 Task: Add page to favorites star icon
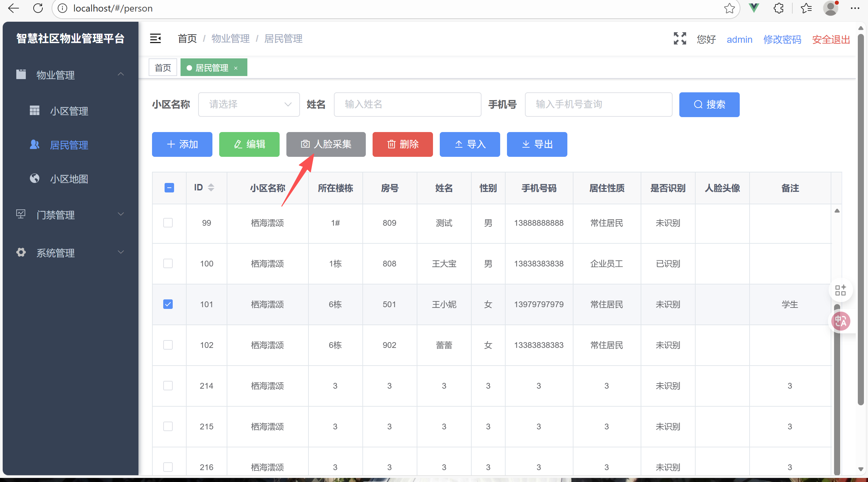(729, 8)
